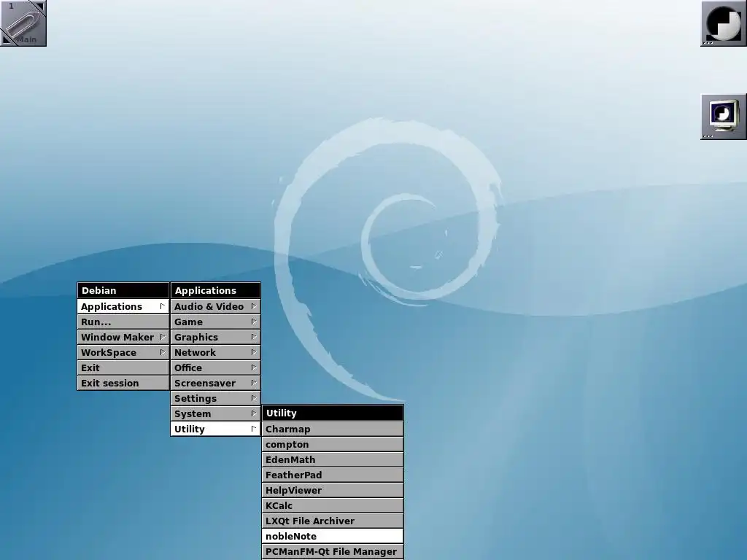Choose Exit session in the Debian menu

pos(123,383)
